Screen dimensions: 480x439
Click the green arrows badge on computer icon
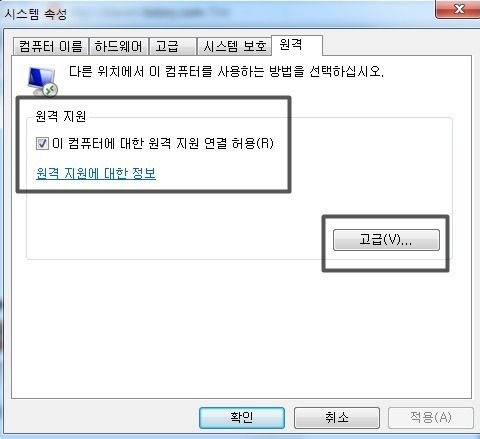(x=51, y=89)
